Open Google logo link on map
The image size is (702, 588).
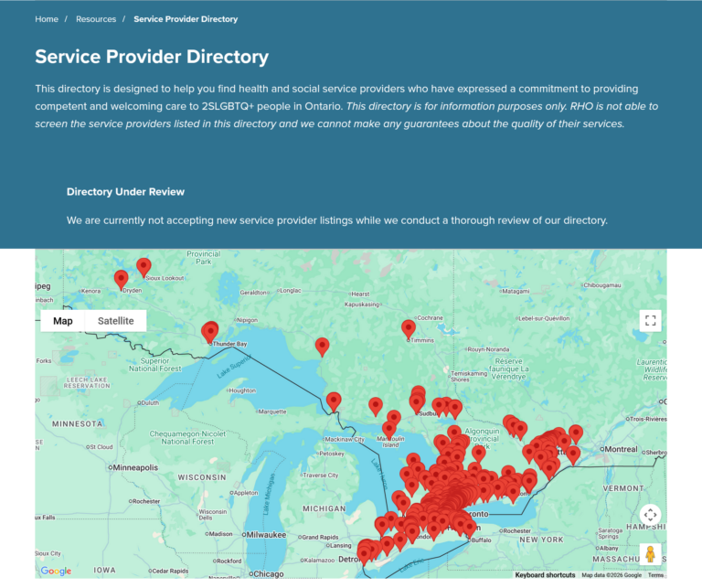click(x=56, y=571)
